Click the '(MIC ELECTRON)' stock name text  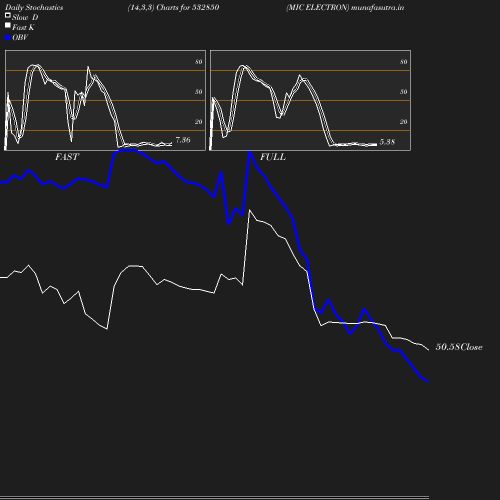318,8
